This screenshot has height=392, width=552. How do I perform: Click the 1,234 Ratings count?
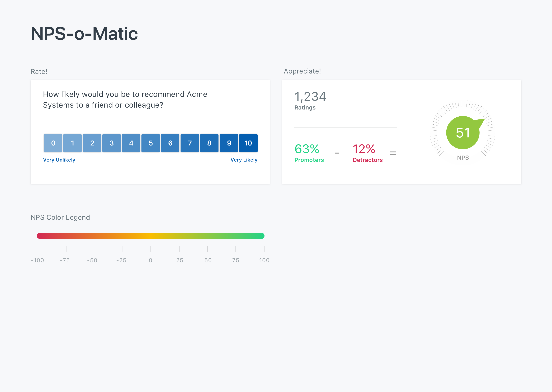[310, 96]
